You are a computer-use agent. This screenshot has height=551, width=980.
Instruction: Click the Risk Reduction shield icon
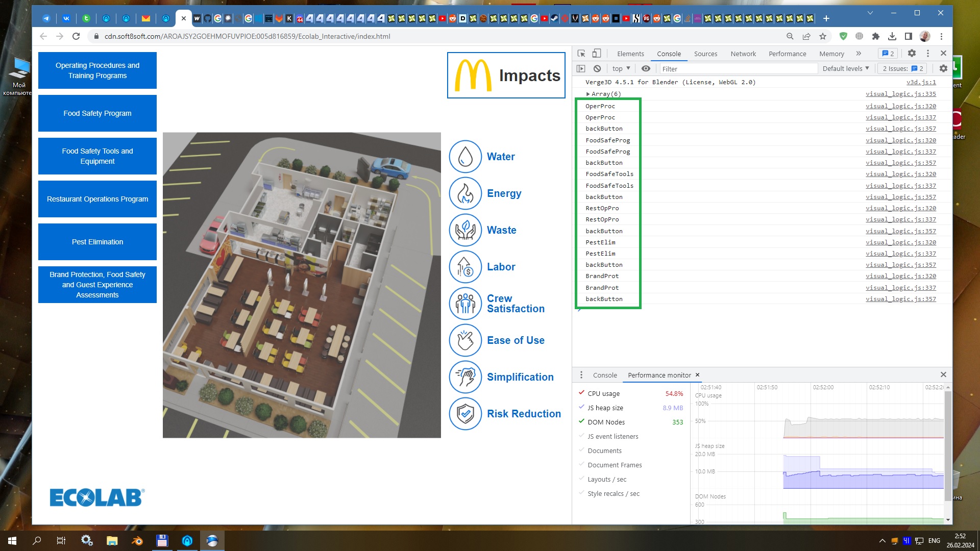(x=465, y=414)
